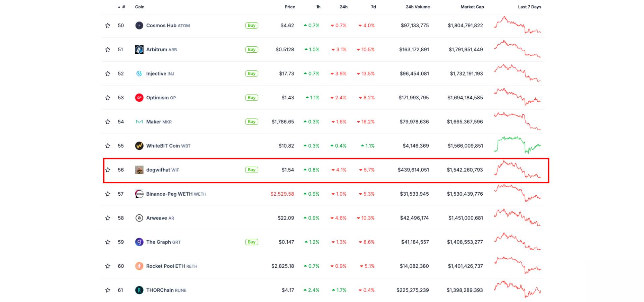This screenshot has width=644, height=302.
Task: Open the THORChain RUNE coin page
Action: [166, 290]
